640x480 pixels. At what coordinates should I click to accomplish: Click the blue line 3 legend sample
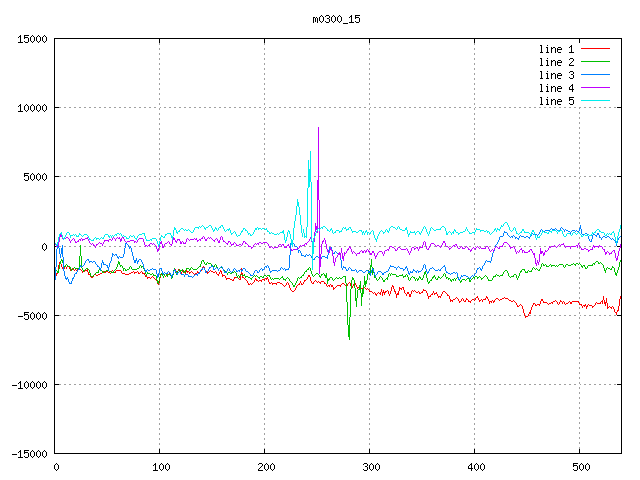[x=595, y=75]
